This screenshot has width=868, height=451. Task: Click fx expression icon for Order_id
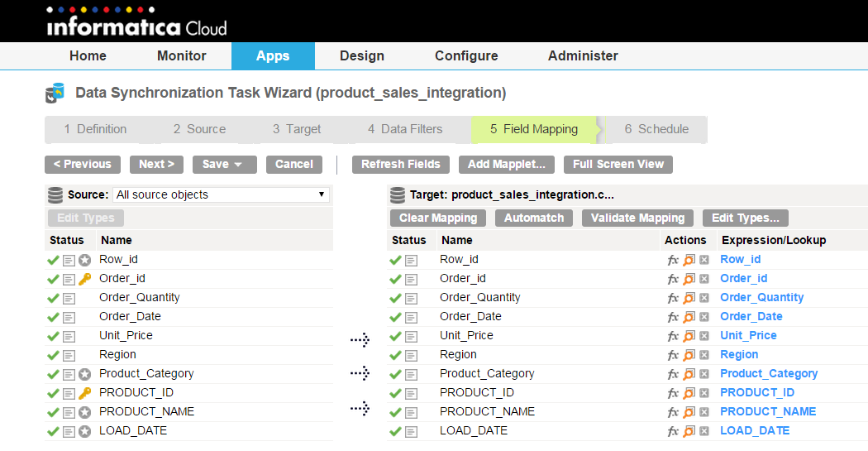pos(673,279)
